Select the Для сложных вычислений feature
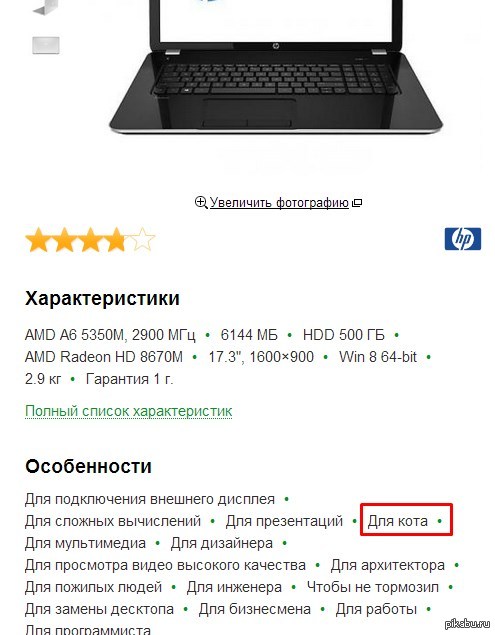Screen dimensions: 495x635 [x=113, y=521]
